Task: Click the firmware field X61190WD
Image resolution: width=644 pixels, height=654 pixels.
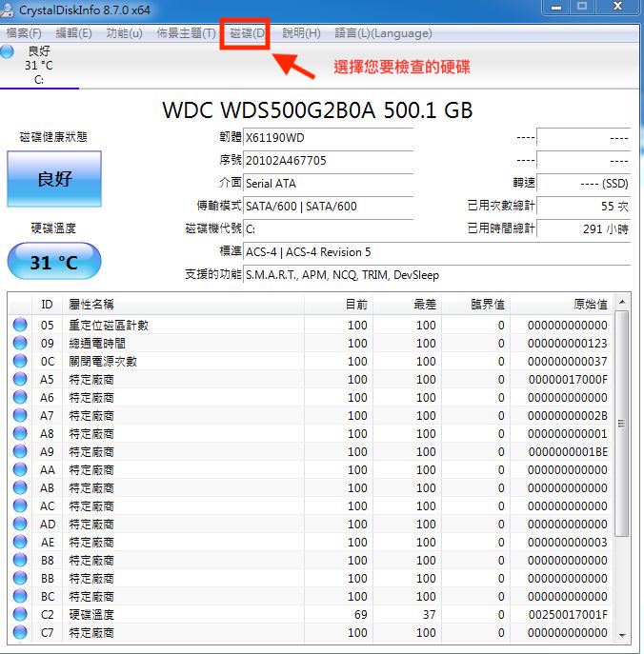Action: pyautogui.click(x=328, y=138)
